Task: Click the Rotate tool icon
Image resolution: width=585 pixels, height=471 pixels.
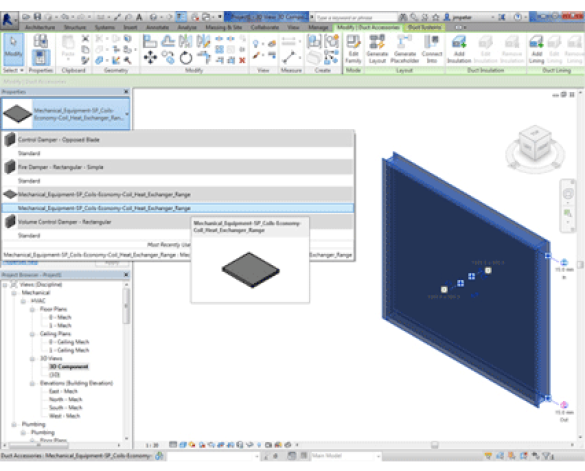Action: tap(186, 58)
